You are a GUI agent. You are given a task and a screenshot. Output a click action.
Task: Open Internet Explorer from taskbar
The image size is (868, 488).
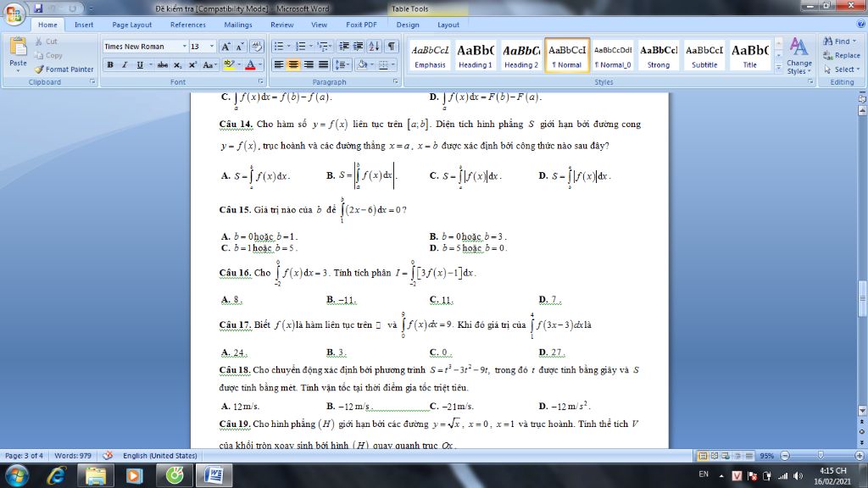point(57,475)
